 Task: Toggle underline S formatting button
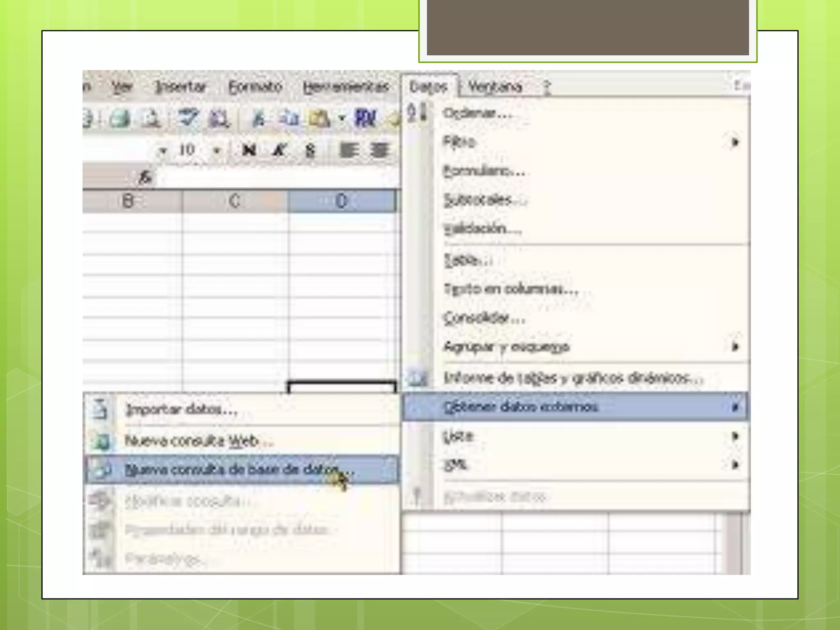310,151
